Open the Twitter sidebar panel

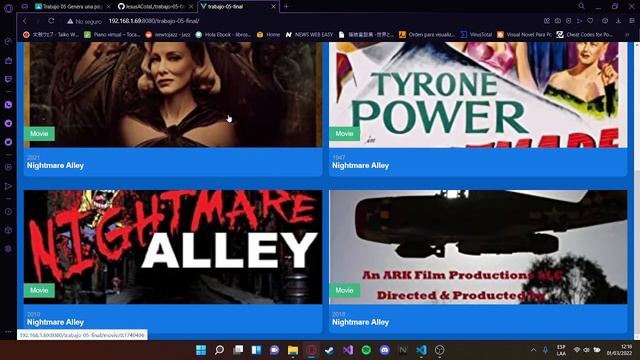(8, 142)
